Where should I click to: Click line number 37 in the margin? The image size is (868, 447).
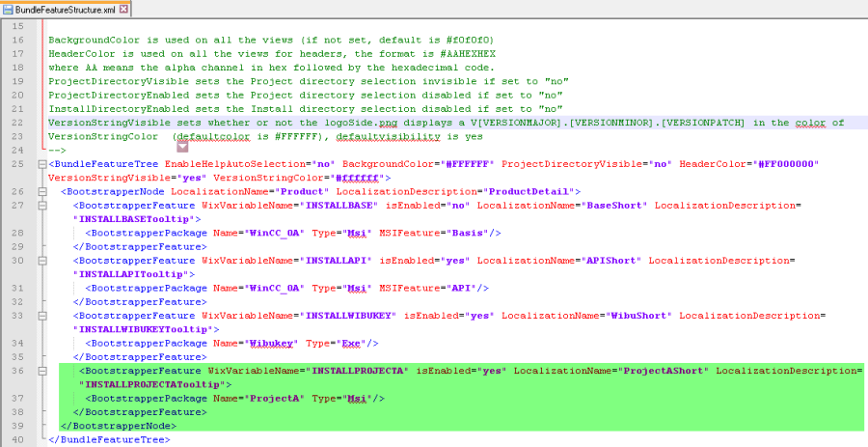17,399
